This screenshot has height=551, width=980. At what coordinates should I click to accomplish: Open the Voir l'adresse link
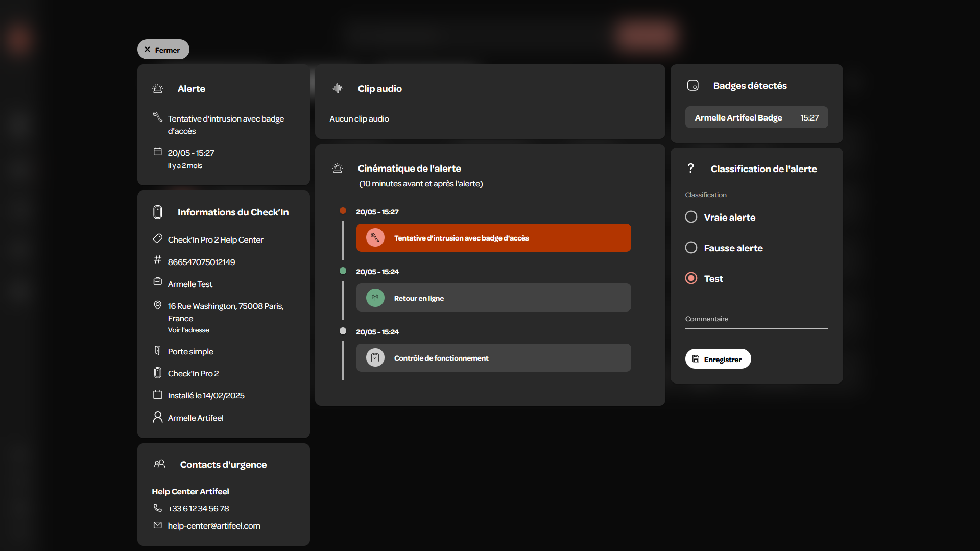(188, 330)
